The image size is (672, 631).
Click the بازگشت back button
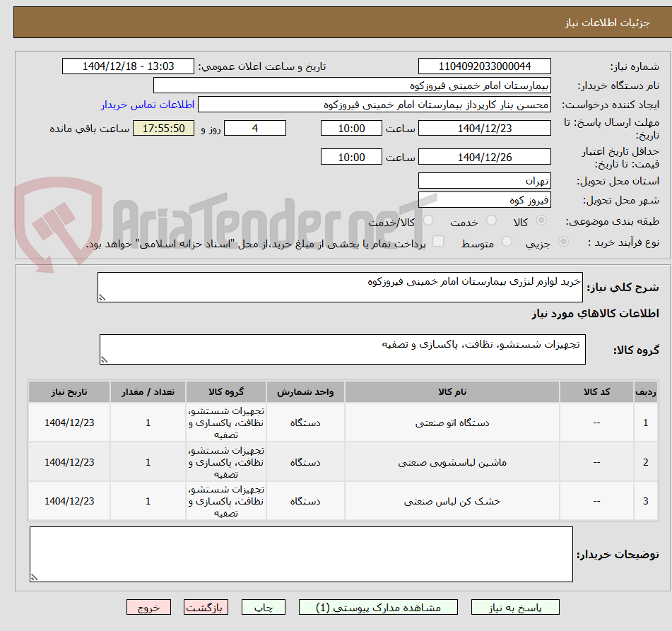click(206, 607)
